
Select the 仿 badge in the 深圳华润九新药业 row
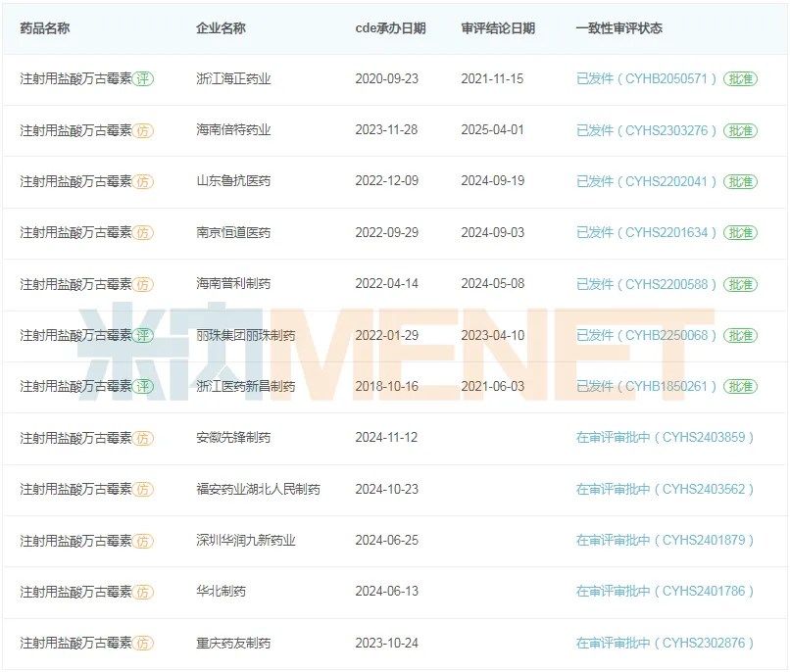(x=143, y=541)
